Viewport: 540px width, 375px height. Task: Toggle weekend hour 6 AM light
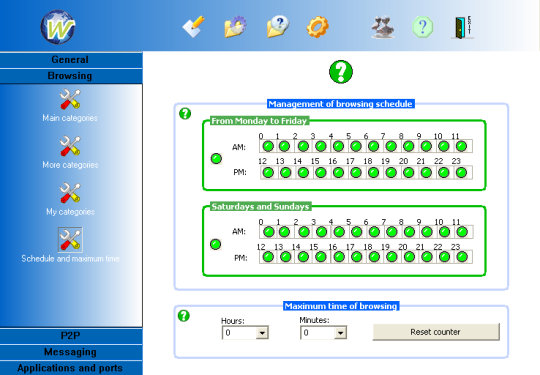click(374, 232)
